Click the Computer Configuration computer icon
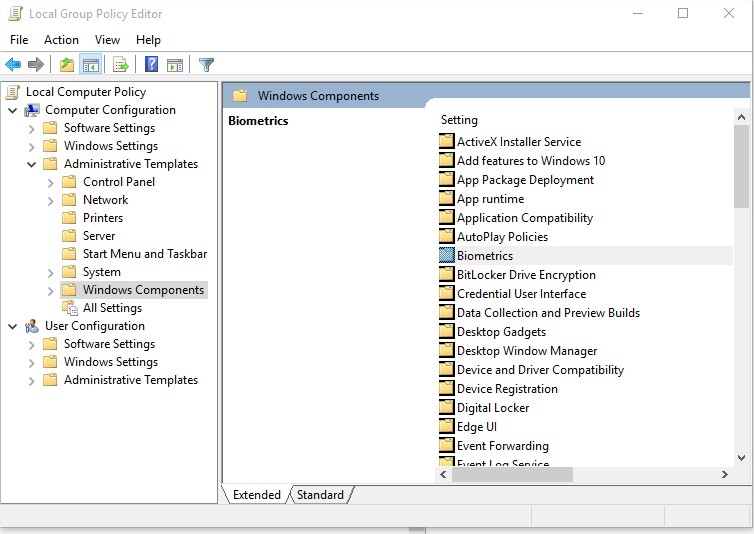 tap(32, 110)
